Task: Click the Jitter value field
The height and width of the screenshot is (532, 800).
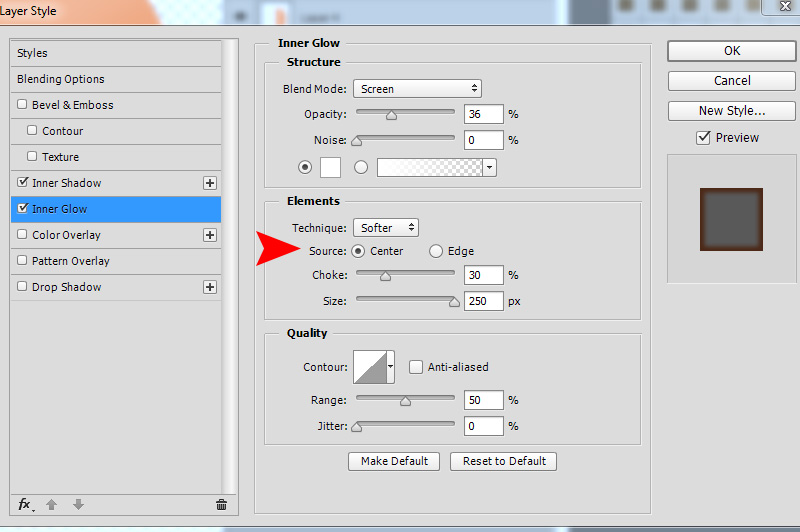Action: tap(484, 426)
